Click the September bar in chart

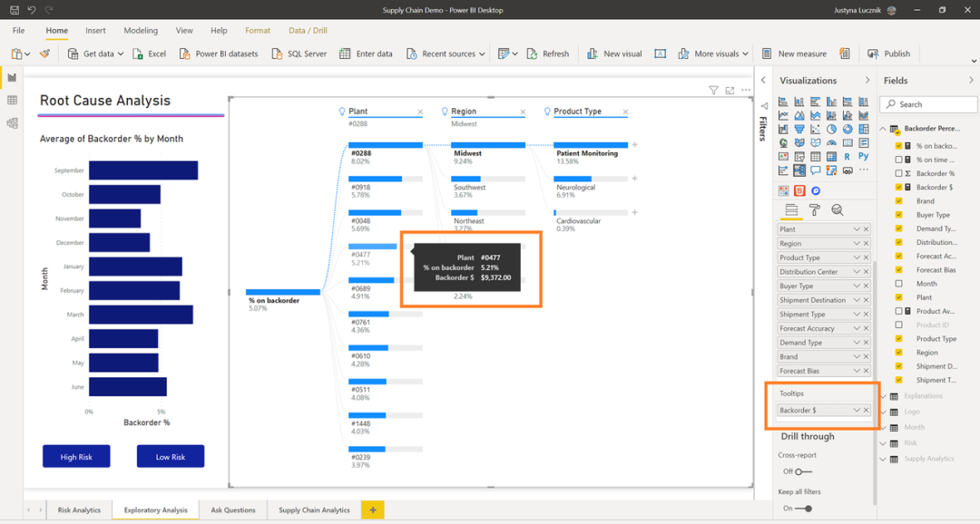(x=143, y=170)
